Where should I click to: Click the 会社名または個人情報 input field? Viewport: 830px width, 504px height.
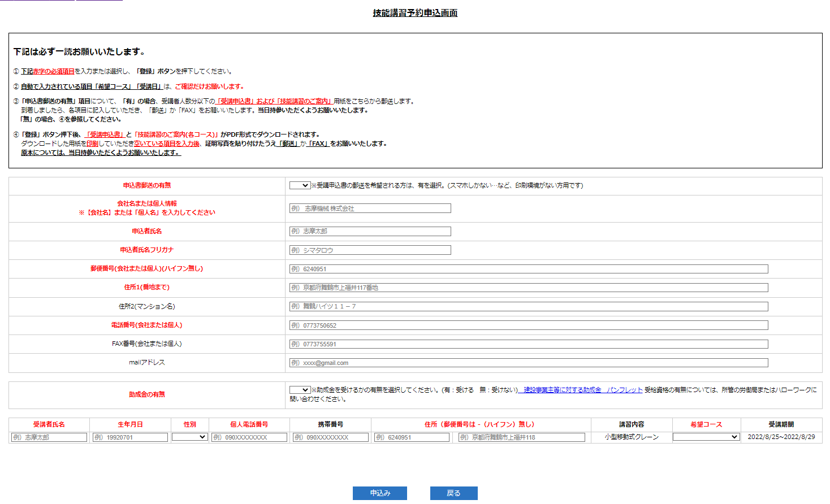370,208
